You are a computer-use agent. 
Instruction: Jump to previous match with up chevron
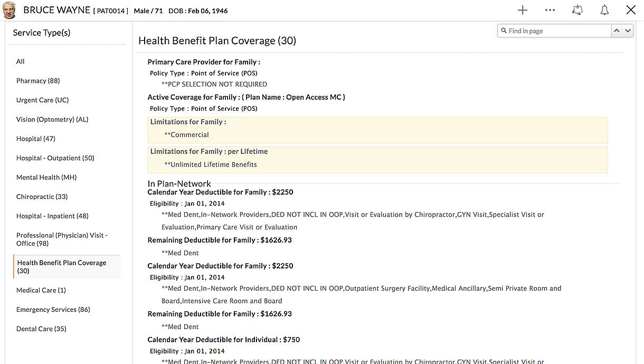tap(617, 31)
